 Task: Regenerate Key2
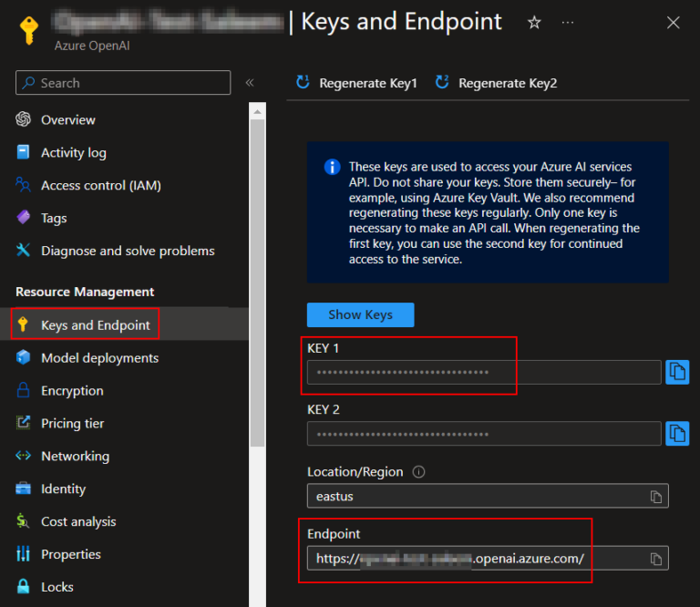(x=496, y=83)
